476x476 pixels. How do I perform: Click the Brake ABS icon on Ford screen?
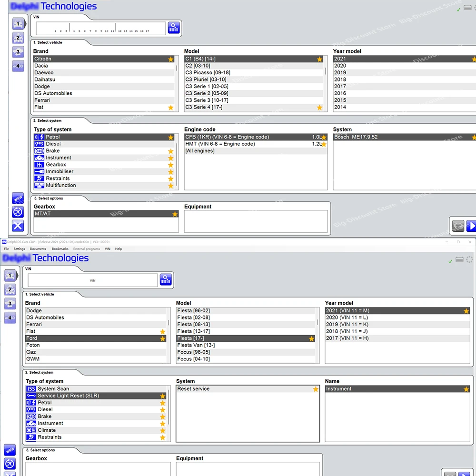31,416
